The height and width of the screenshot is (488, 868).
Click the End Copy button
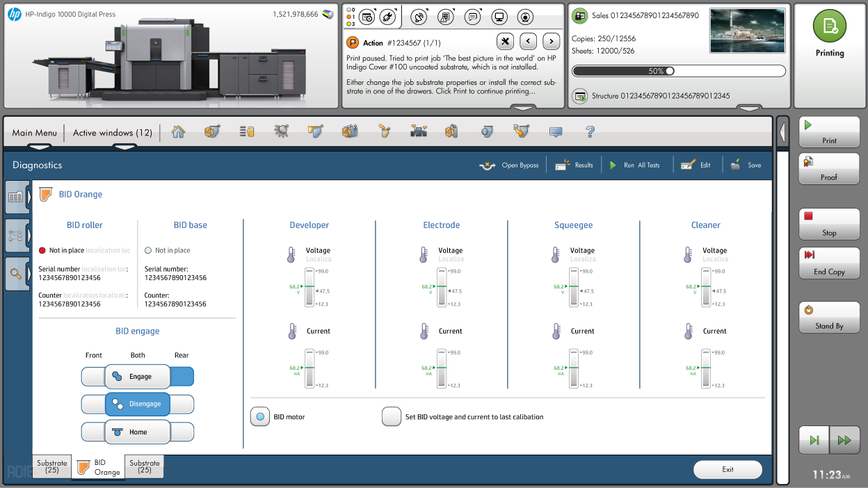[x=829, y=263]
